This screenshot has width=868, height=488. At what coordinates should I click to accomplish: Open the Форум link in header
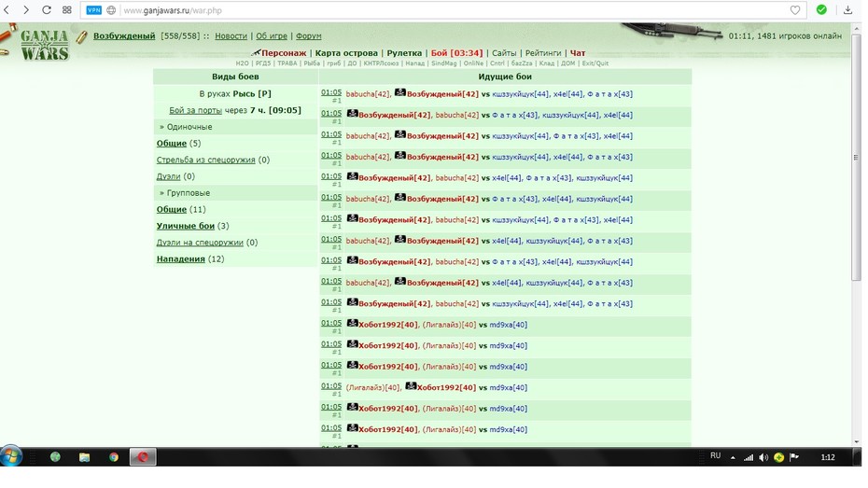click(308, 36)
